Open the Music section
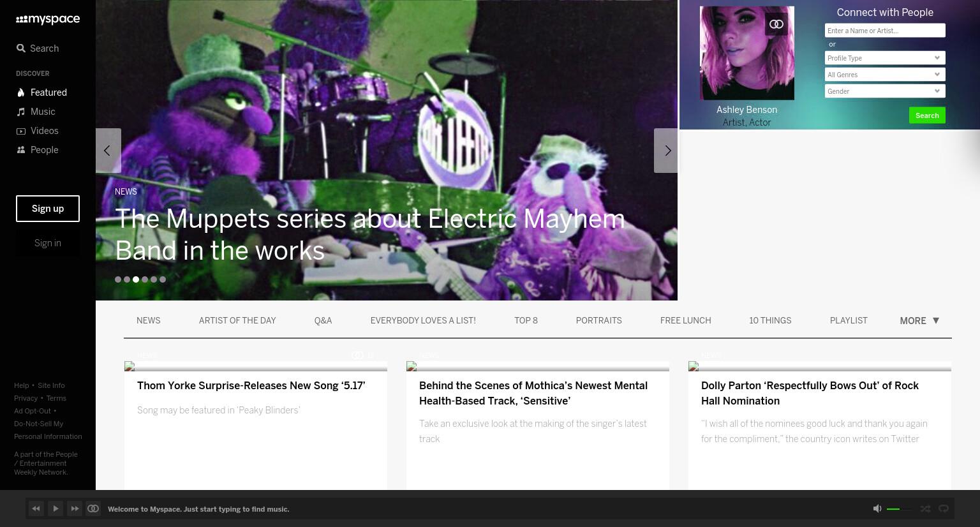The width and height of the screenshot is (980, 527). pos(36,112)
